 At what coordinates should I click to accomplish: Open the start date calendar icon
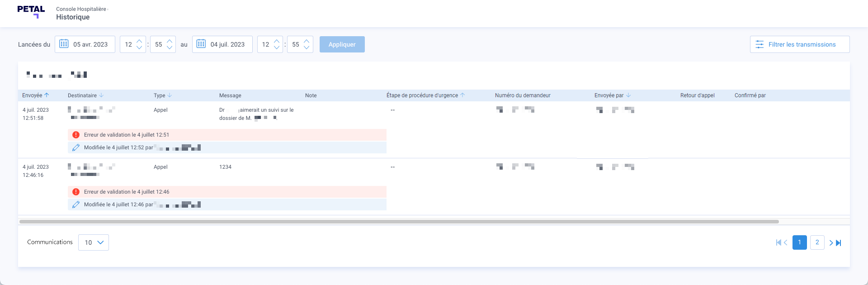(x=64, y=44)
